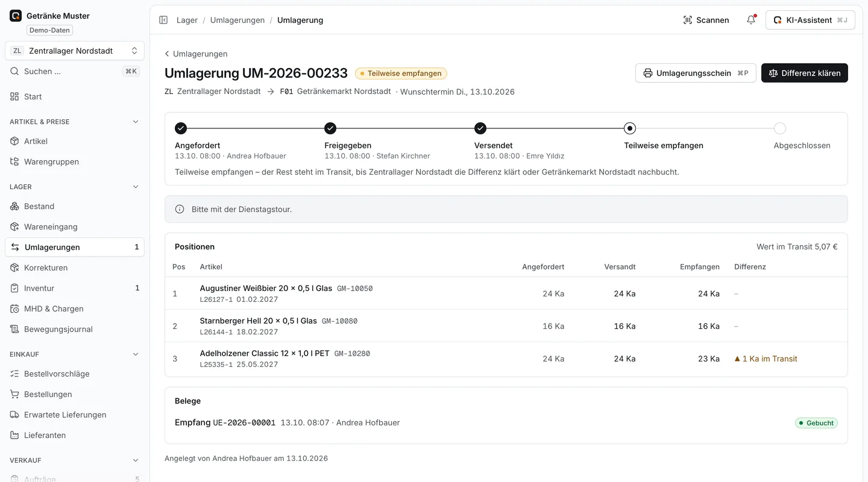The width and height of the screenshot is (868, 482).
Task: Click the Suchen search field
Action: pyautogui.click(x=75, y=71)
